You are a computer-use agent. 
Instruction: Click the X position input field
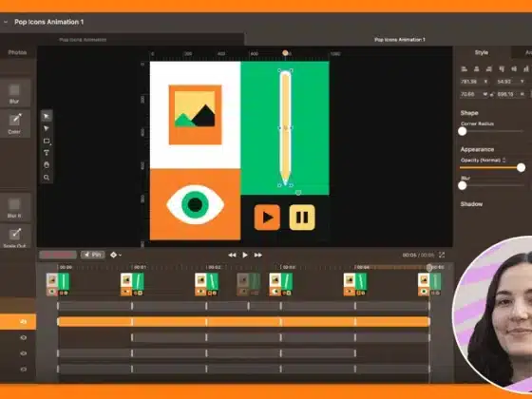click(x=475, y=82)
